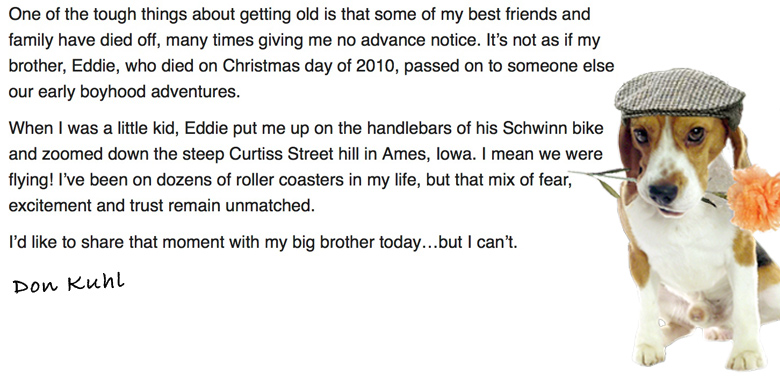
Task: Click the dog's black nose
Action: coord(664,193)
